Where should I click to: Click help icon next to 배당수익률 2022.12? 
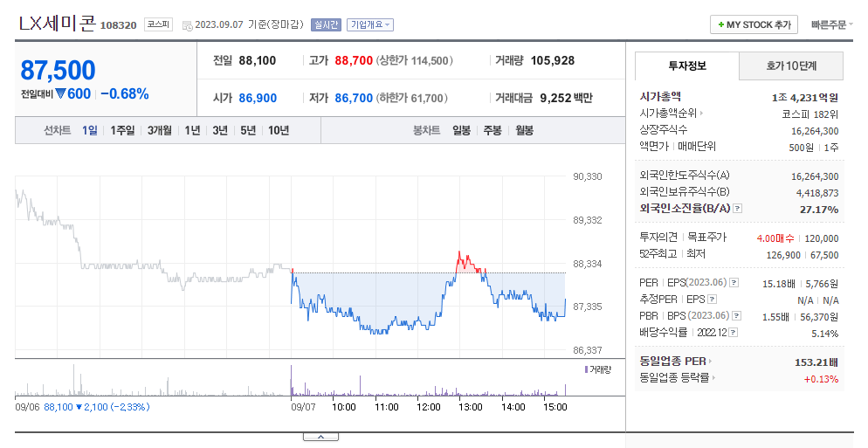734,332
